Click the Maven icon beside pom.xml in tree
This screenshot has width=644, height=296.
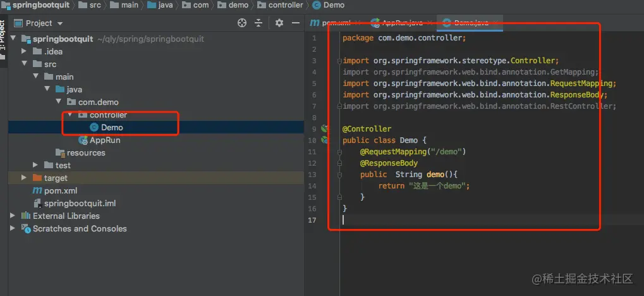click(x=37, y=191)
